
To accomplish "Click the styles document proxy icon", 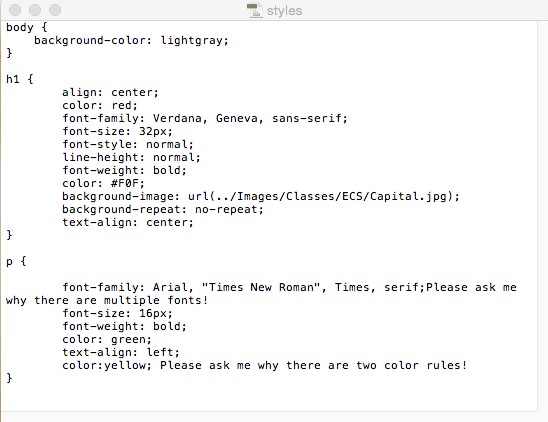I will (x=255, y=10).
